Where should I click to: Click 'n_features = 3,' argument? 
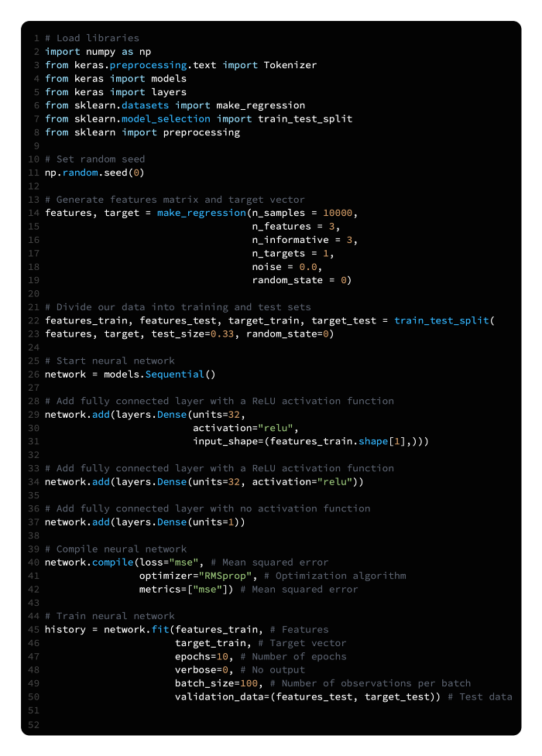(x=296, y=227)
